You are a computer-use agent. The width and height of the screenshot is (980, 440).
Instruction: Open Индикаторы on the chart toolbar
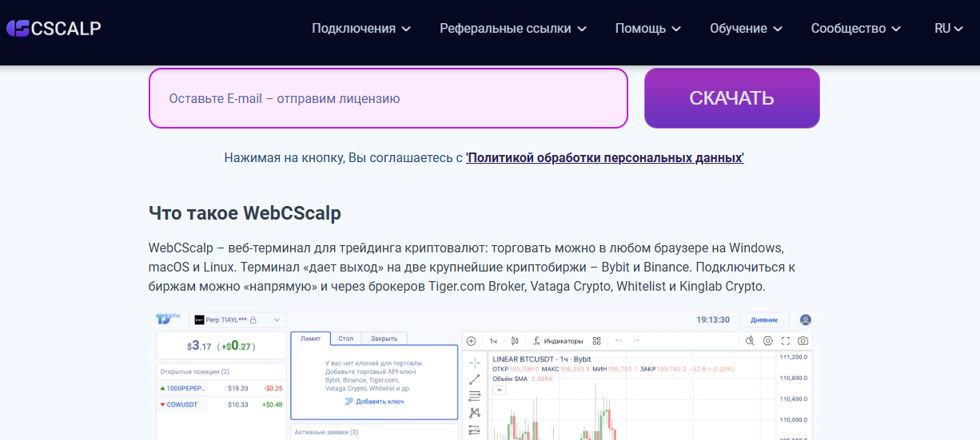pos(558,341)
